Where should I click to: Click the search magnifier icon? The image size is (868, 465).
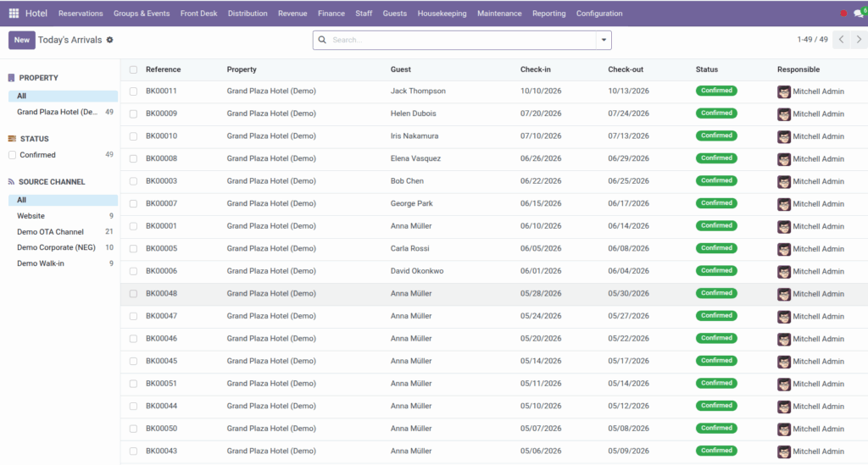pyautogui.click(x=322, y=40)
